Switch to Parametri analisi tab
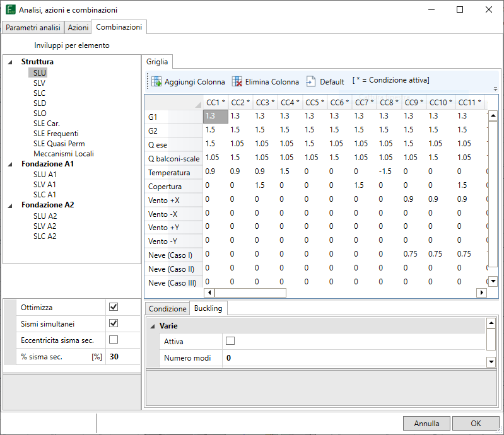This screenshot has width=504, height=435. point(33,28)
